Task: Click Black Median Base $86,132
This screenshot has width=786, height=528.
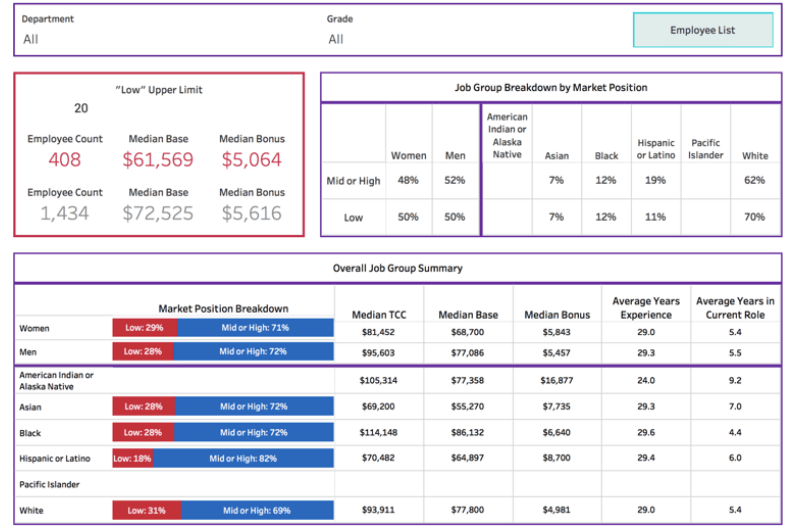Action: 468,432
